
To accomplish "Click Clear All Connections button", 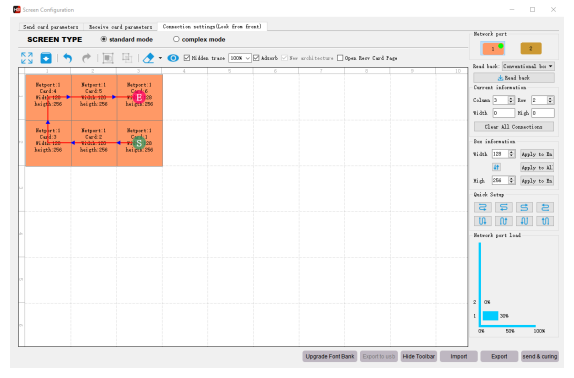I will click(514, 127).
